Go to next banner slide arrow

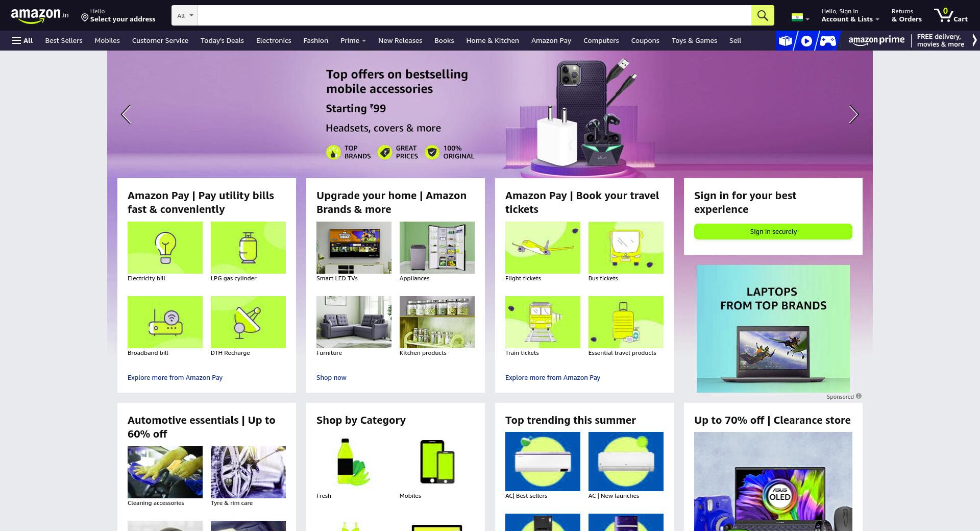(x=853, y=114)
